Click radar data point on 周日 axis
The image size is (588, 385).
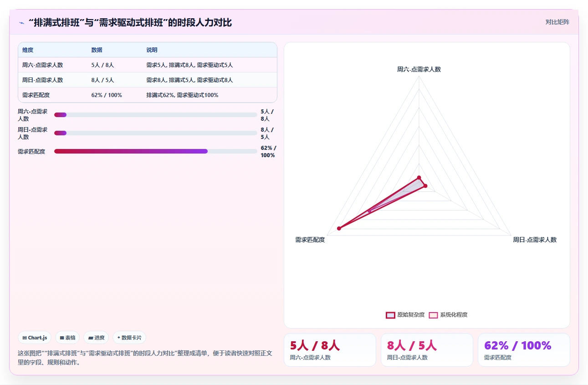425,186
